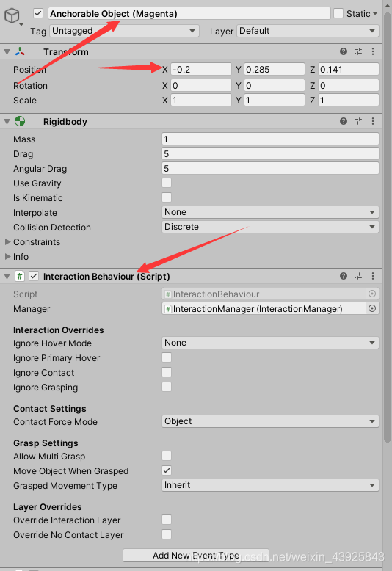This screenshot has height=571, width=392.
Task: Click the Angular Drag value field
Action: (270, 168)
